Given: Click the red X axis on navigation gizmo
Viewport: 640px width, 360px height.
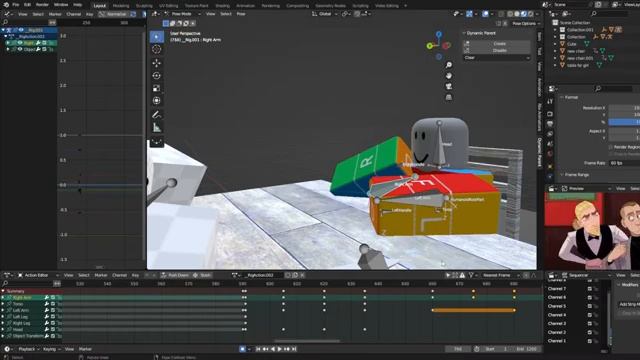Looking at the screenshot, I should point(447,45).
